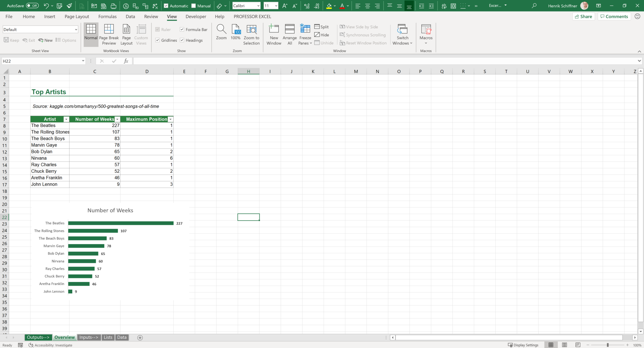Viewport: 644px width, 348px height.
Task: Click the Share button
Action: [x=583, y=16]
